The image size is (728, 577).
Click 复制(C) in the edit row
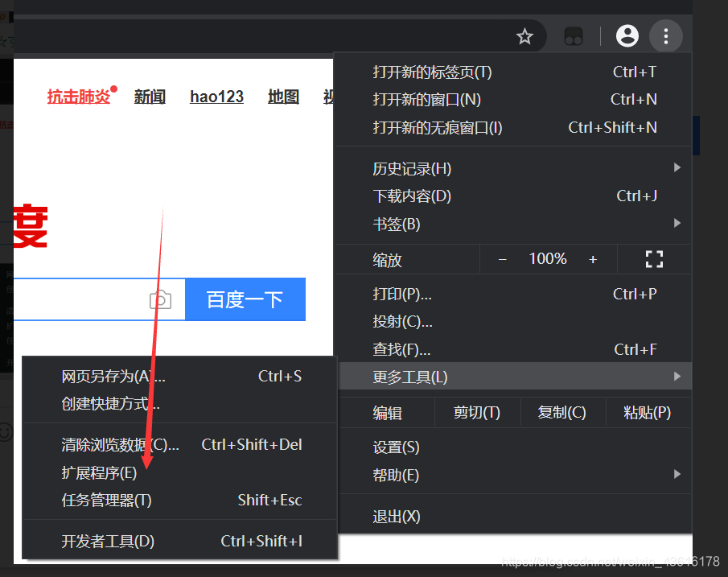point(562,412)
